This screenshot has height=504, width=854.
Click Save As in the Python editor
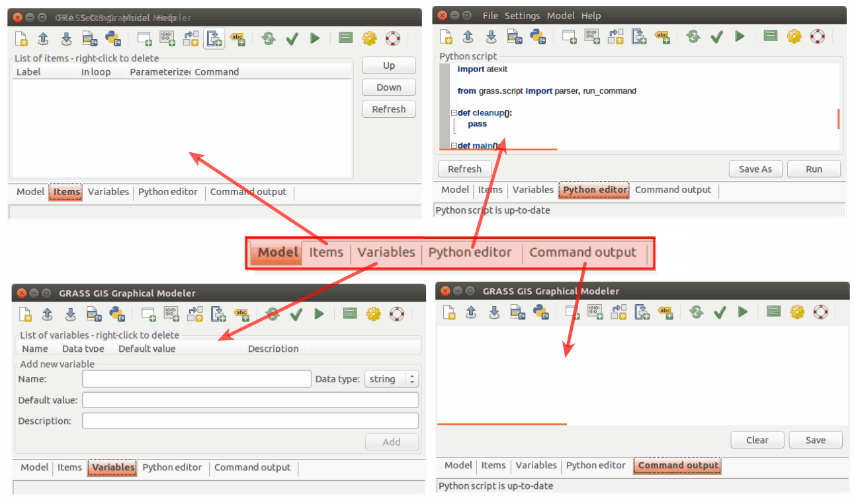tap(755, 168)
